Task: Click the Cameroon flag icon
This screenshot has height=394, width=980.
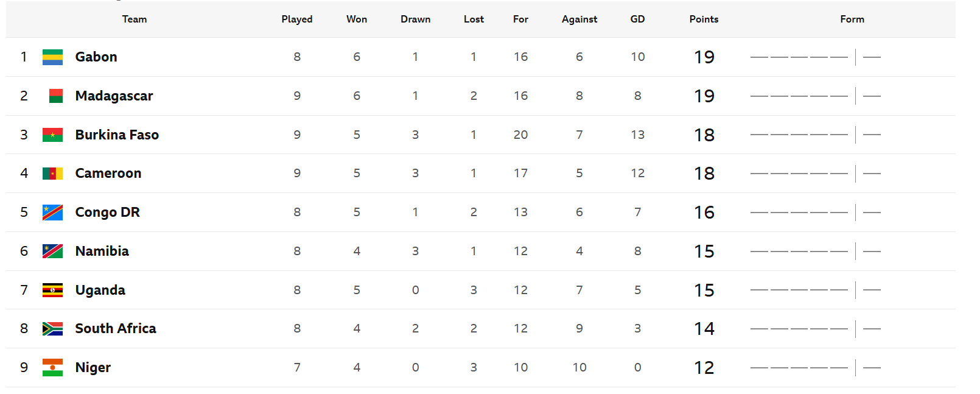Action: coord(52,174)
